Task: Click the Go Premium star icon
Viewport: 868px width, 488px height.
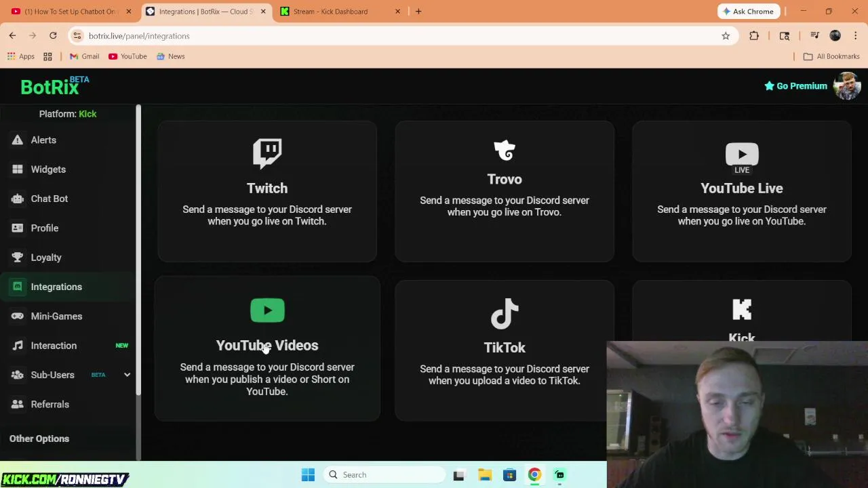Action: 769,86
